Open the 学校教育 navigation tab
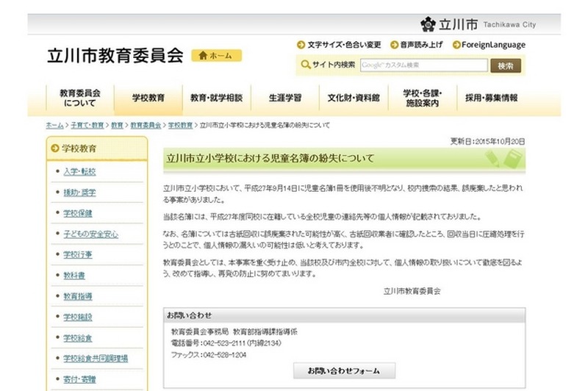Screen dimensions: 588x391 (148, 98)
